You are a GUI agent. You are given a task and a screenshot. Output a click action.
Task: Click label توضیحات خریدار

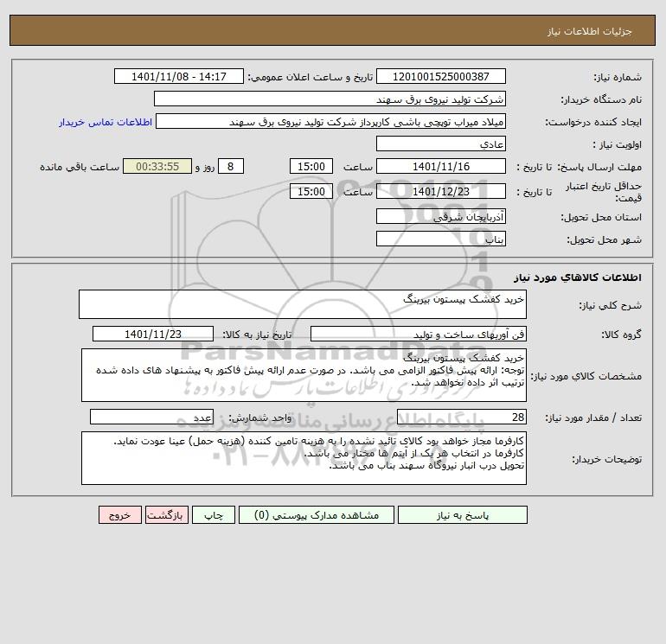pos(606,459)
